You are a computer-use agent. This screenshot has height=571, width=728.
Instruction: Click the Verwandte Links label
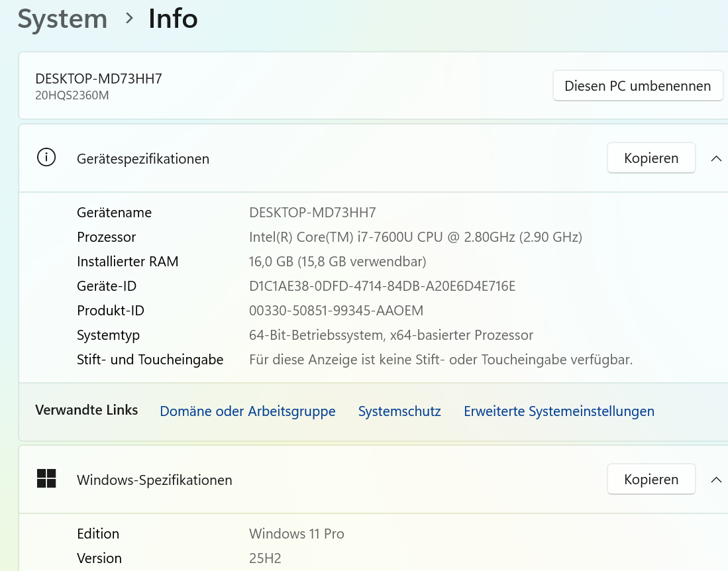click(x=86, y=410)
